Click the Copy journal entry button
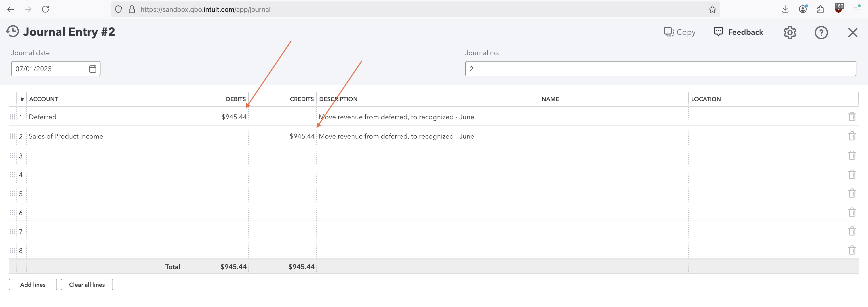 point(679,32)
